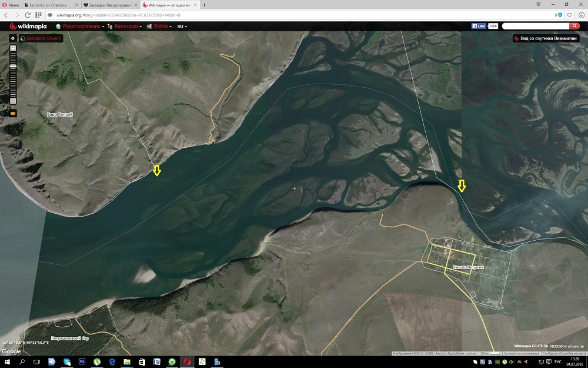588x368 pixels.
Task: Open the Войти login dropdown
Action: pos(159,26)
